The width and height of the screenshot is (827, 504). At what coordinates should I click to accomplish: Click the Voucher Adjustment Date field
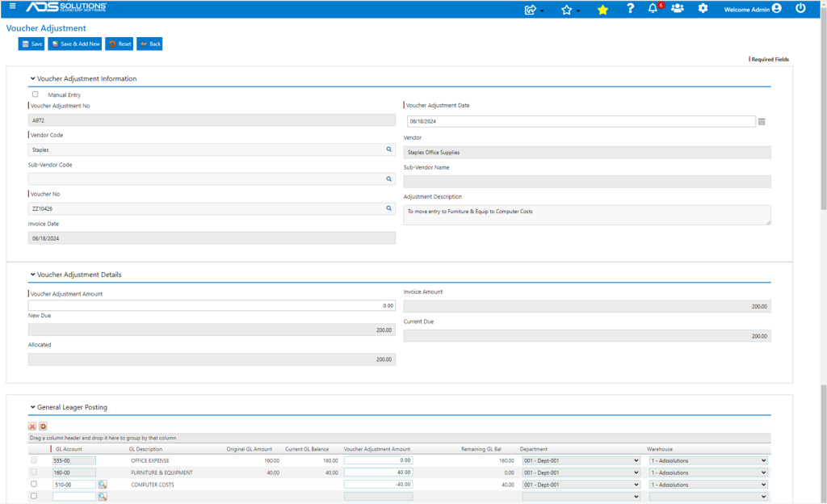click(x=581, y=121)
